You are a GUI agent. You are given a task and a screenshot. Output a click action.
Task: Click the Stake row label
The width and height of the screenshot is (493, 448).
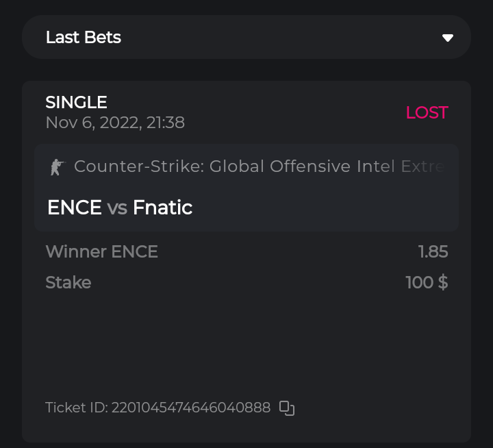tap(68, 282)
